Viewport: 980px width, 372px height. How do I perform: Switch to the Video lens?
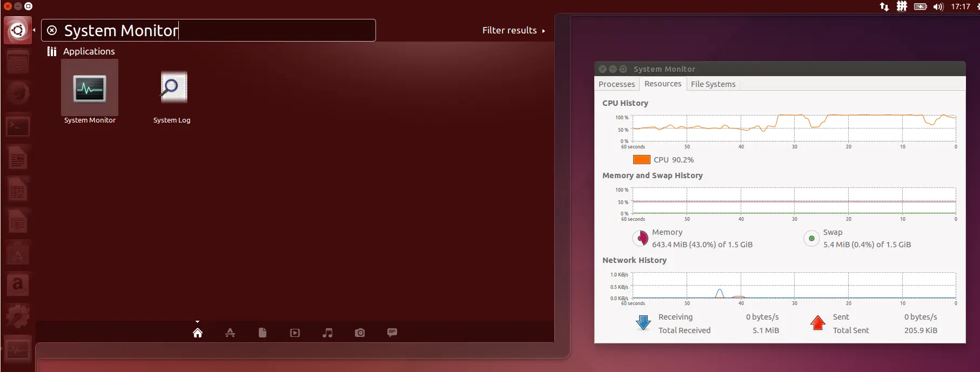click(295, 333)
